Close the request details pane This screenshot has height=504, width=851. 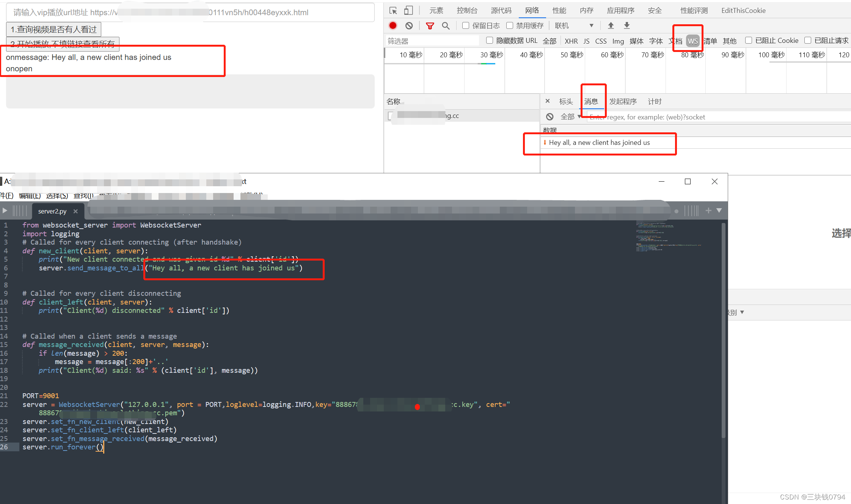click(x=548, y=101)
